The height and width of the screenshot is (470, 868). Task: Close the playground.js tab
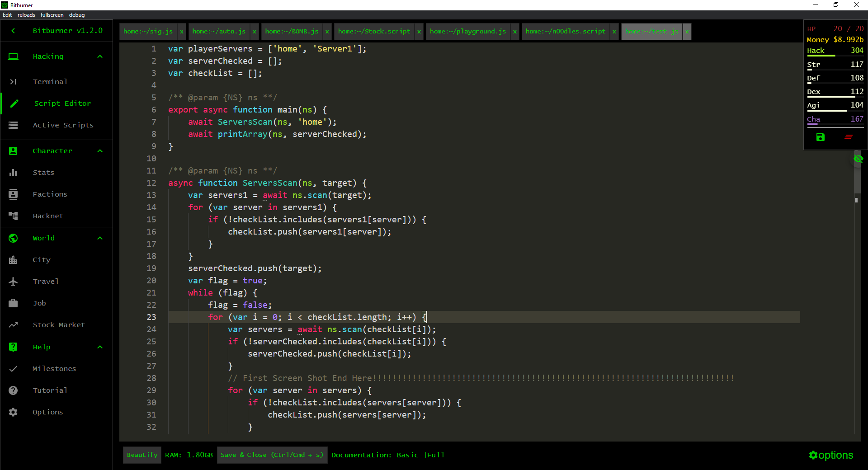(514, 32)
